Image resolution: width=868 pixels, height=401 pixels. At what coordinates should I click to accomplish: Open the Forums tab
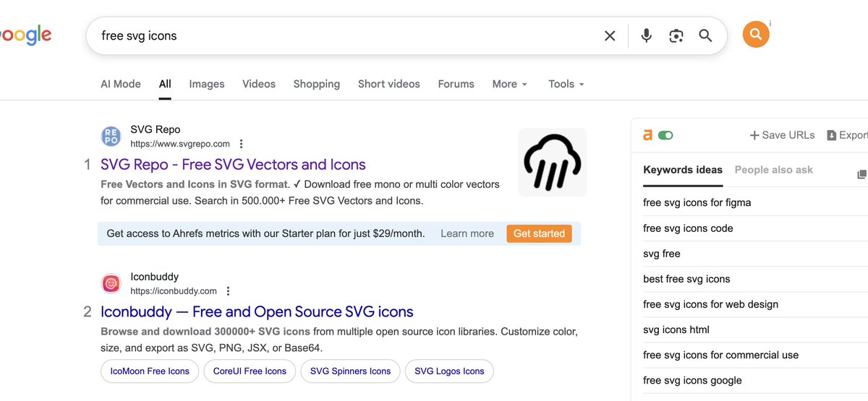click(x=456, y=84)
